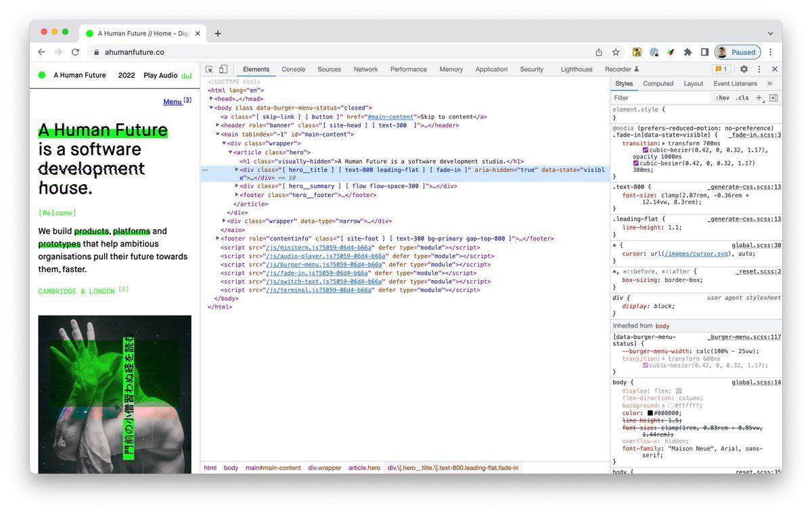Open the warnings badge showing 1 issue
812x513 pixels.
[x=721, y=69]
